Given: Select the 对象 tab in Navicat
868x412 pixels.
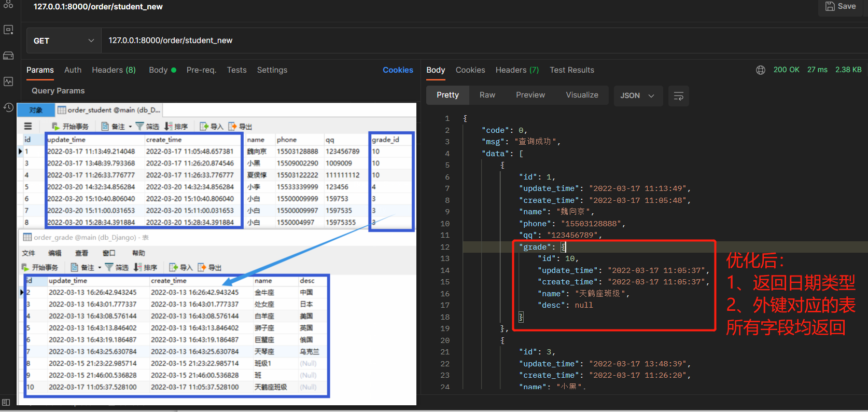Looking at the screenshot, I should [x=36, y=110].
